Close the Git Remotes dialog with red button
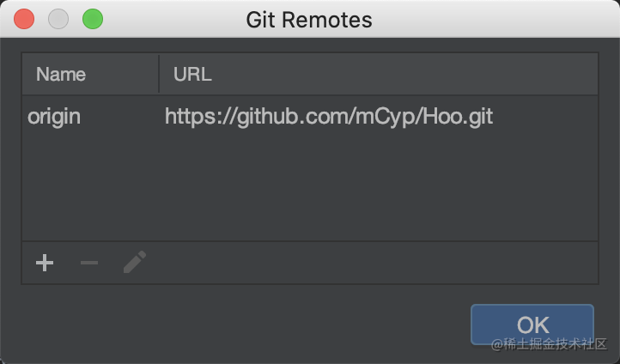Viewport: 620px width, 364px height. 24,19
